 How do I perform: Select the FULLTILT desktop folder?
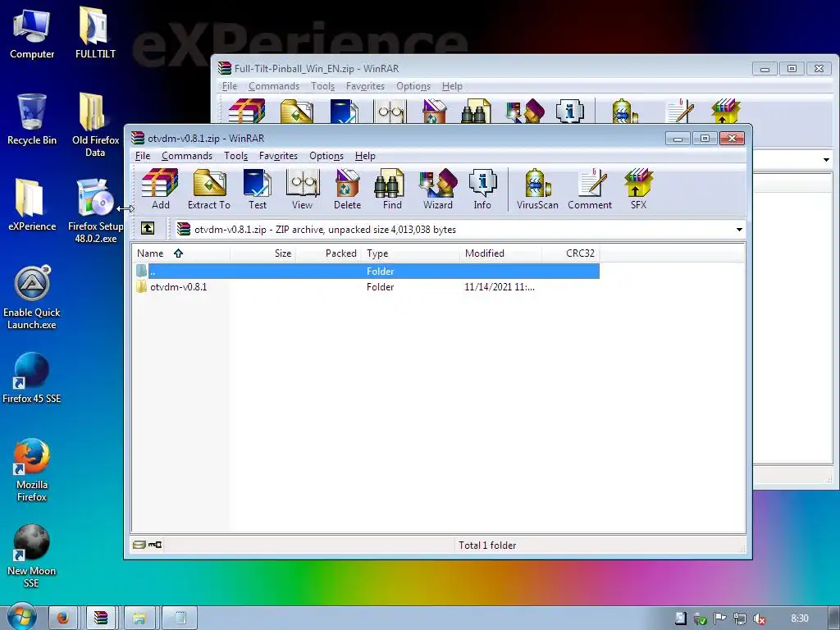(x=95, y=33)
